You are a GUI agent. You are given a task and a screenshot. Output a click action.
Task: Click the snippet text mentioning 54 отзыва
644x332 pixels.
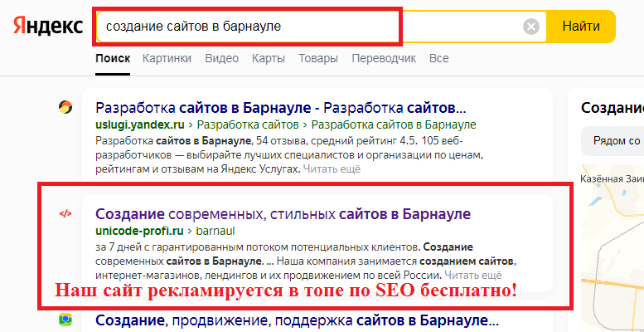[x=288, y=154]
